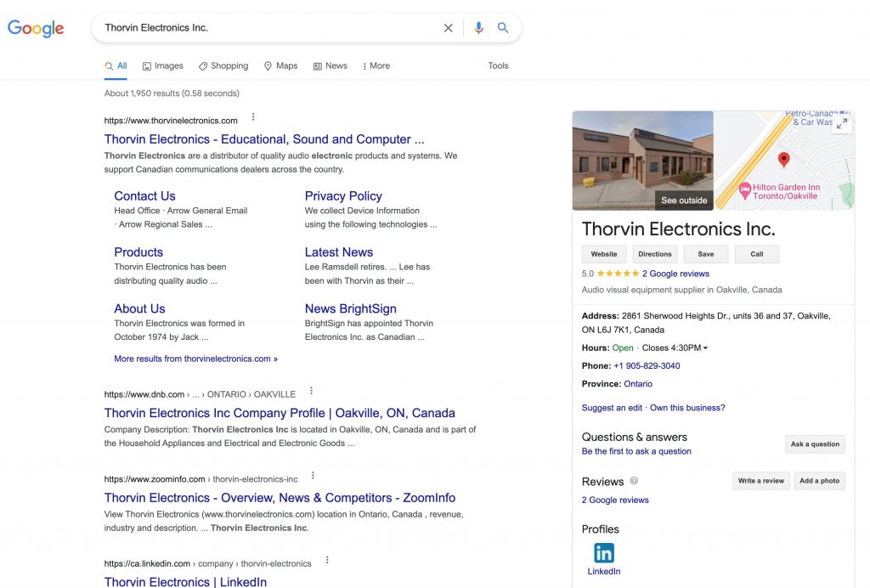
Task: Open the Tools menu
Action: click(x=498, y=65)
